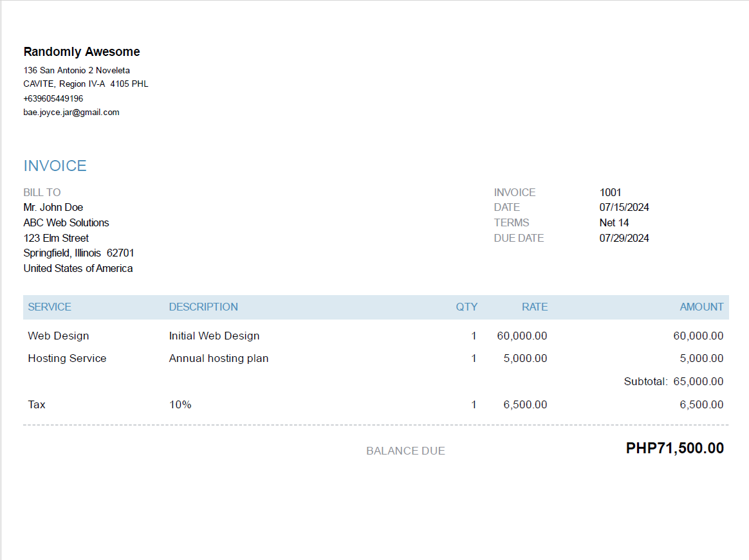Click the Hosting Service cell
749x560 pixels.
coord(67,358)
